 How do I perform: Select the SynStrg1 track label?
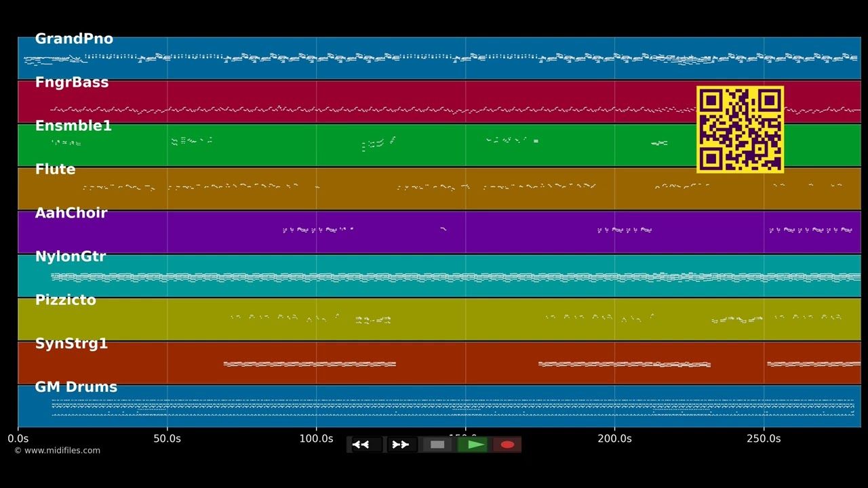(71, 343)
